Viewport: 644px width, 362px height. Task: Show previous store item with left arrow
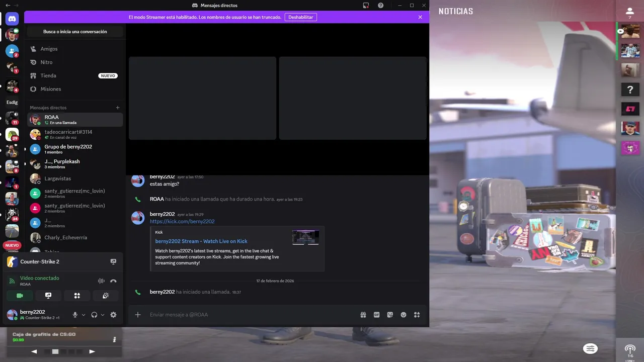coord(34,351)
